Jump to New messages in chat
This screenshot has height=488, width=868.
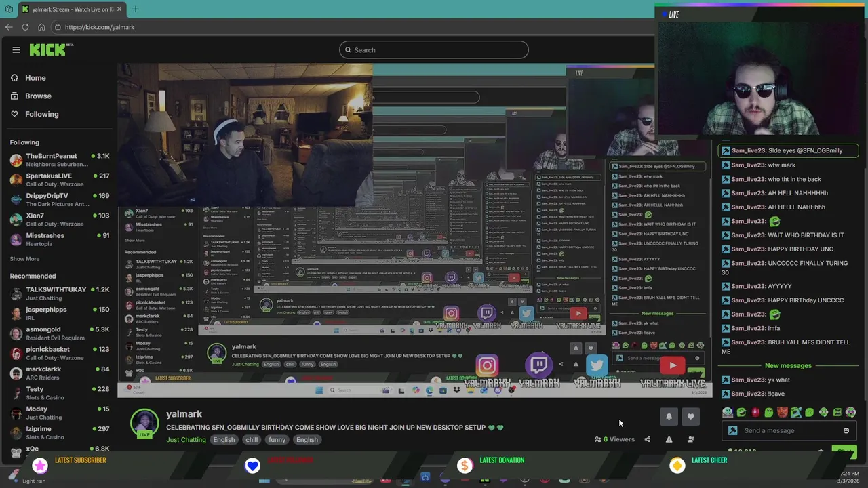[x=788, y=365]
